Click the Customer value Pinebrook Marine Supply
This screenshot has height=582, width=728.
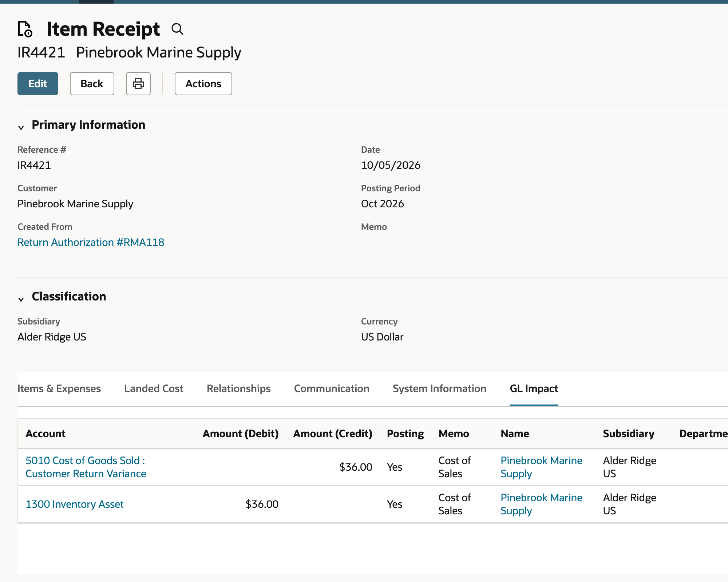point(75,204)
